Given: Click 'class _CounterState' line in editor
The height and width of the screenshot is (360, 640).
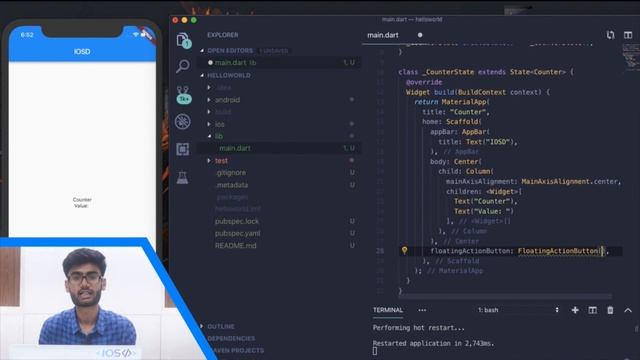Looking at the screenshot, I should (x=486, y=72).
